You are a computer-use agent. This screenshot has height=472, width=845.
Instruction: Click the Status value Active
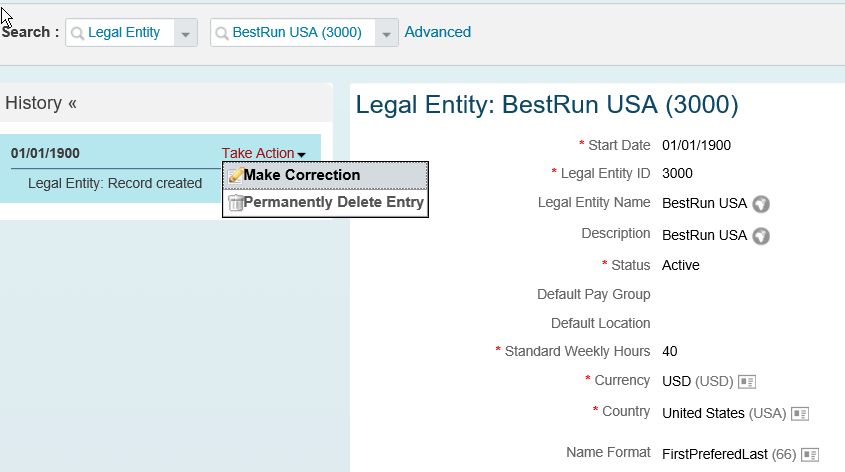point(681,266)
